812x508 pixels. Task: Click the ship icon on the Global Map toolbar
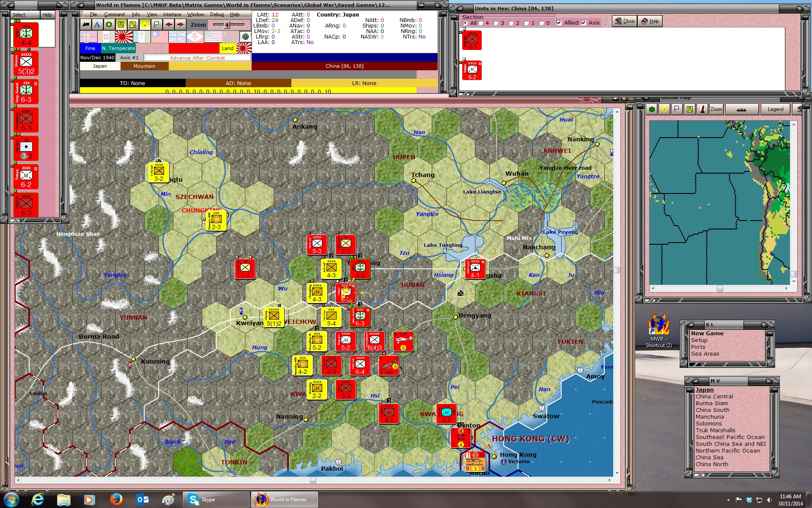tap(741, 109)
